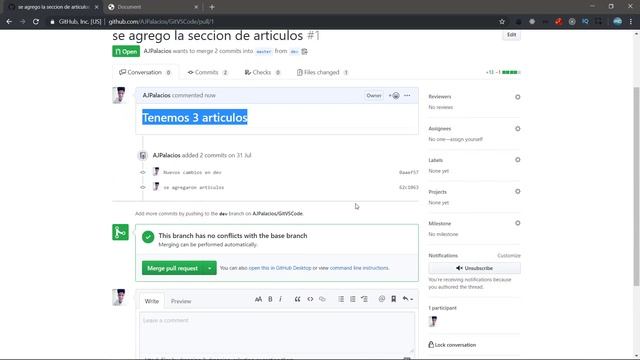Open the Labels gear settings
Screen dimensions: 640x360
coord(518,160)
